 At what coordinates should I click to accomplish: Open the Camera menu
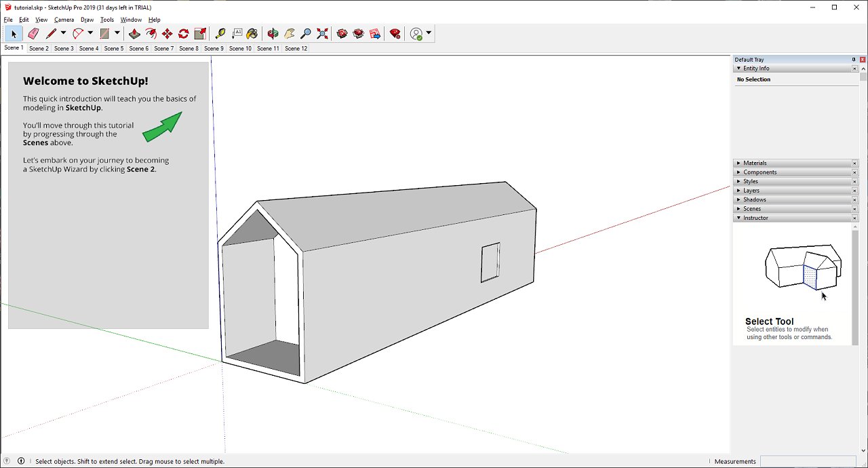tap(64, 20)
